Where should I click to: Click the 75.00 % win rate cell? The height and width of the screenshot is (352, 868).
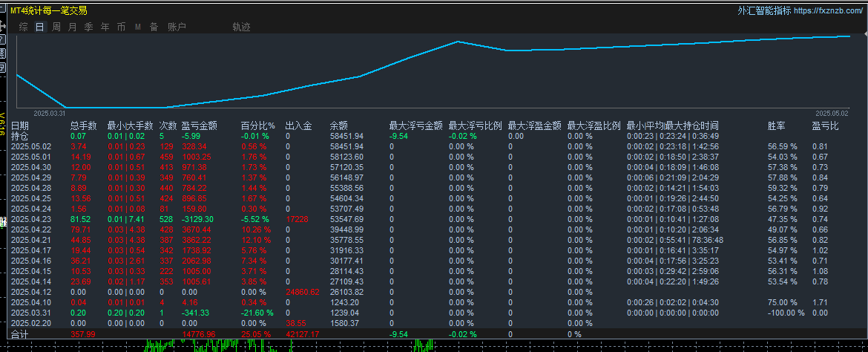click(782, 302)
